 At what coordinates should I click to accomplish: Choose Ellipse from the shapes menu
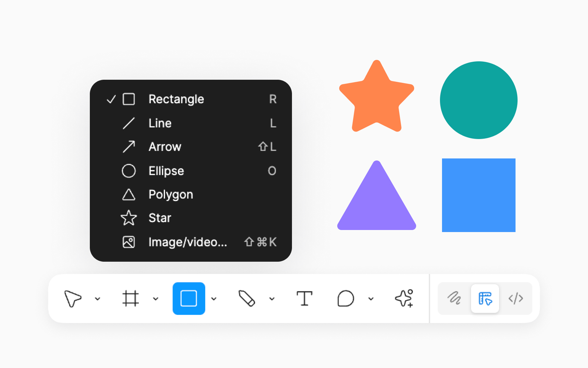pos(166,171)
